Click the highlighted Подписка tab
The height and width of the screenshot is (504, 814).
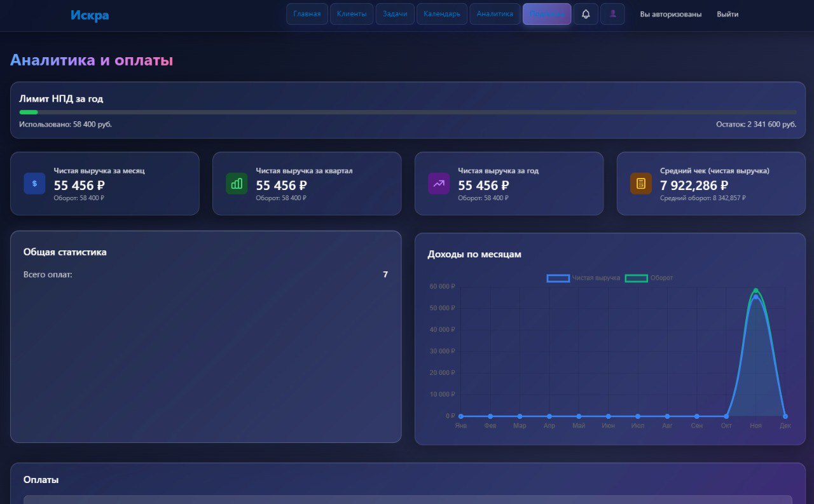547,14
